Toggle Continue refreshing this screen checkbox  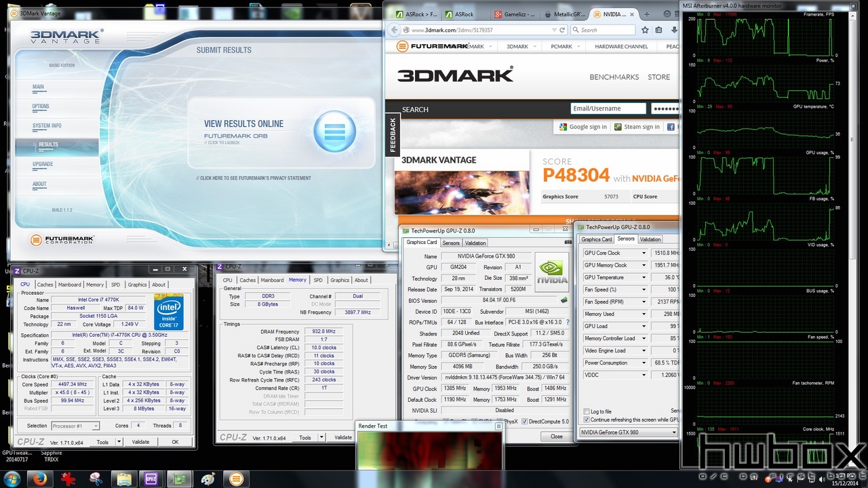(587, 420)
